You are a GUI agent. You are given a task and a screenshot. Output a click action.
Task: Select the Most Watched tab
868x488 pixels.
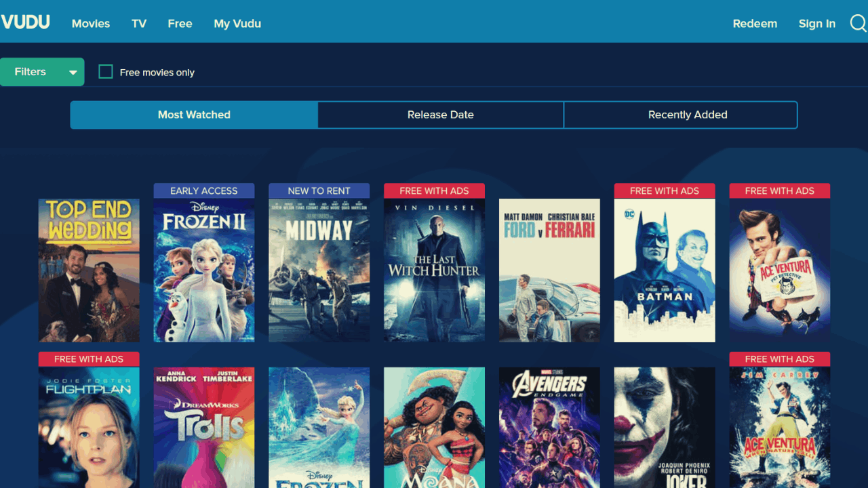pos(194,115)
